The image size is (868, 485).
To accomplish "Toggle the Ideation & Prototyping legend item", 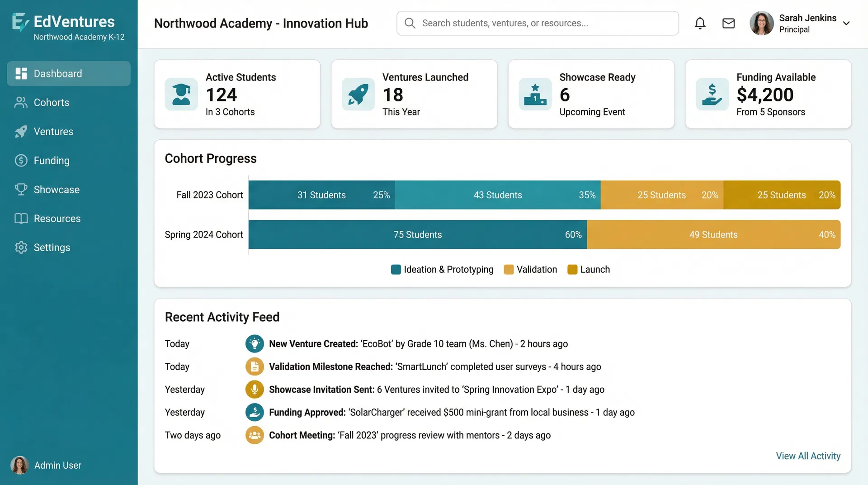I will tap(442, 269).
